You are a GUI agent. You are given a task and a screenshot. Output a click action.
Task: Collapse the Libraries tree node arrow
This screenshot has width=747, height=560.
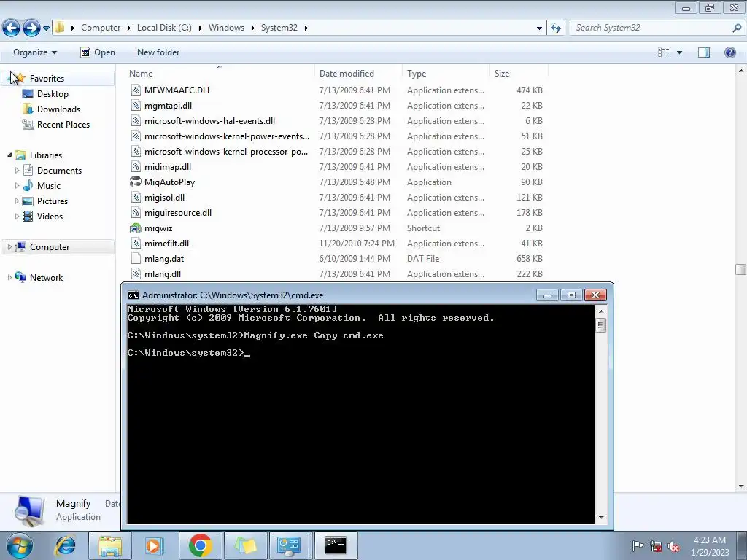[9, 155]
